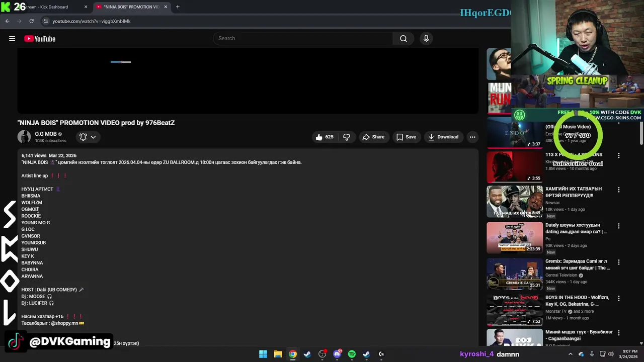Click the O.G MOB channel avatar

tap(24, 137)
